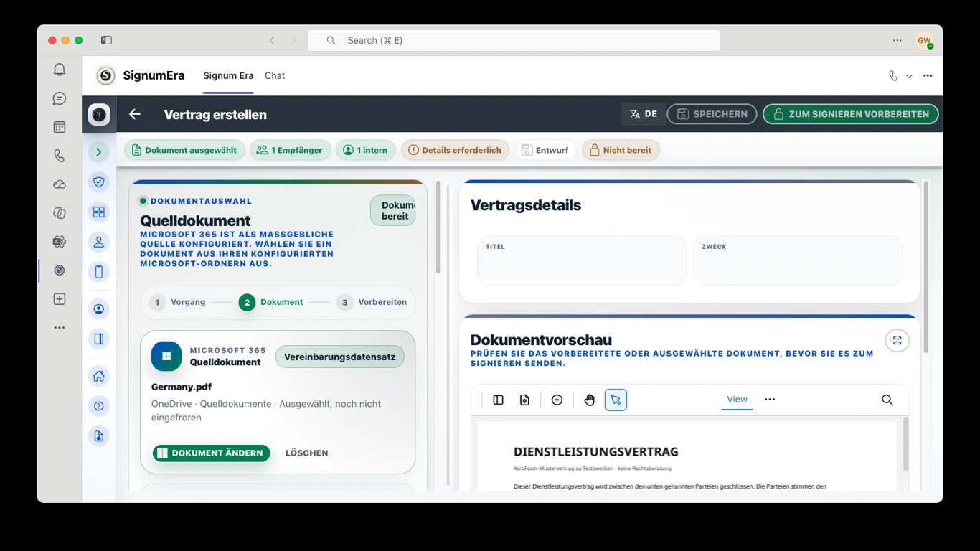This screenshot has height=551, width=980.
Task: Open the Teams window settings and more menu
Action: click(897, 40)
